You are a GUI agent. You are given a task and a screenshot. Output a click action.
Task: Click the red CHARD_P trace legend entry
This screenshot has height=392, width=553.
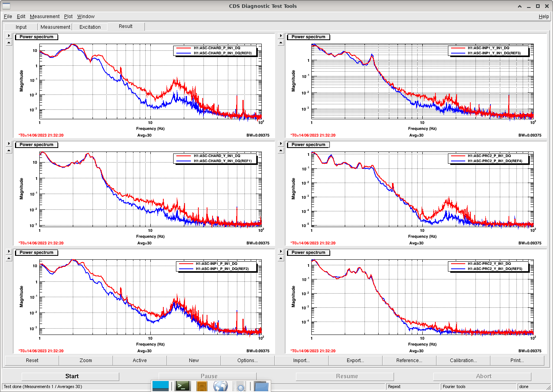click(216, 48)
